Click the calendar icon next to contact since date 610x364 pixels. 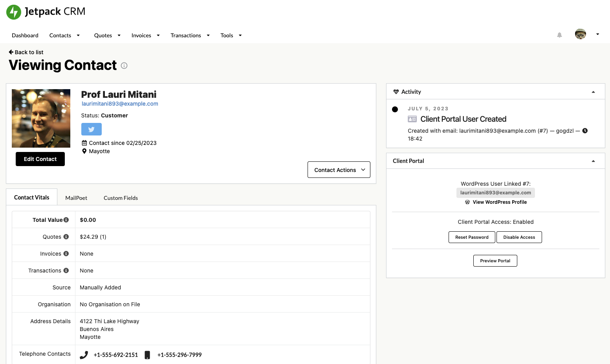pyautogui.click(x=84, y=143)
